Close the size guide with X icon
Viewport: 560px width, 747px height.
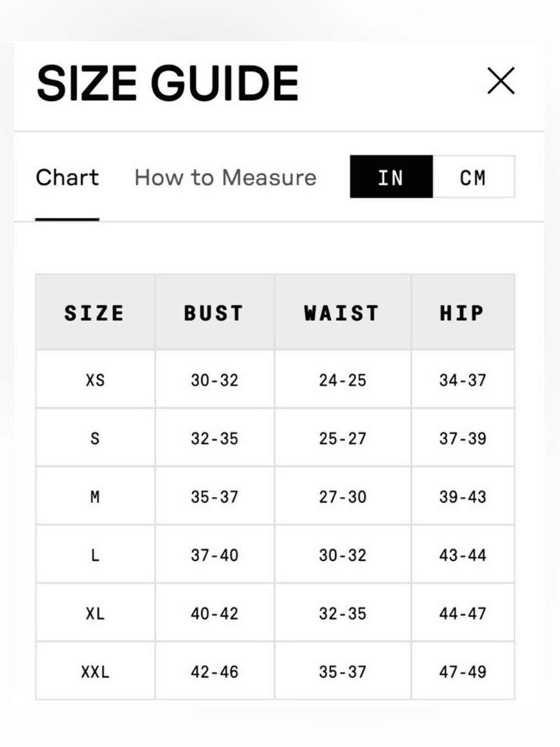(501, 81)
